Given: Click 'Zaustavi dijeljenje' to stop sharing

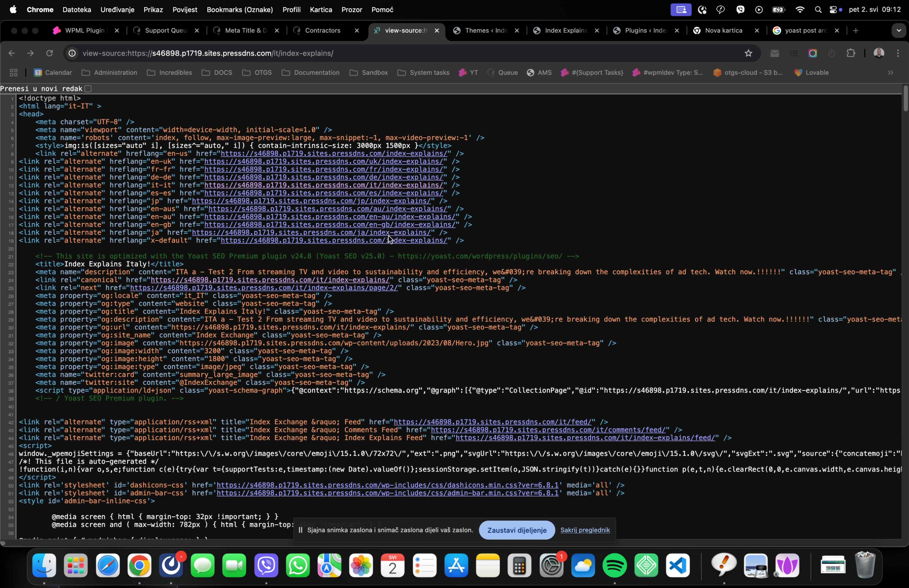Looking at the screenshot, I should pyautogui.click(x=517, y=530).
